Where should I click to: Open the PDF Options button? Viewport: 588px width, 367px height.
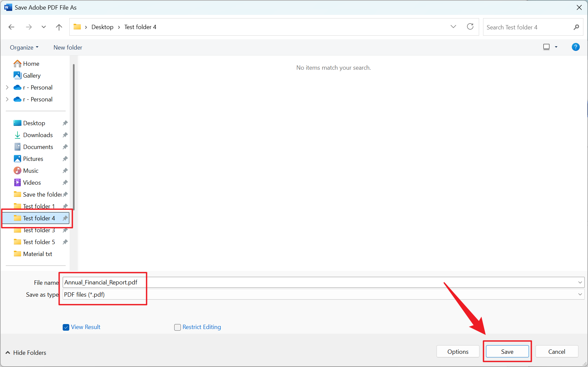point(457,351)
